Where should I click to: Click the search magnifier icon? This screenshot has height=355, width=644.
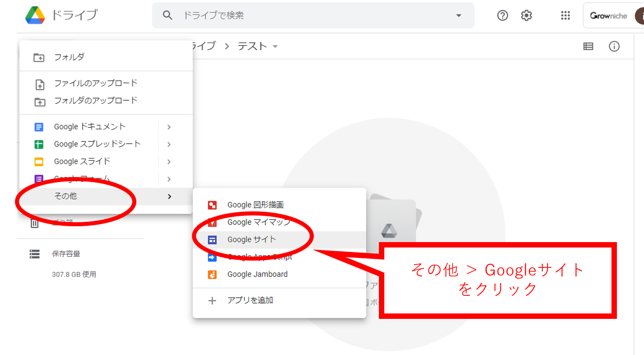168,15
